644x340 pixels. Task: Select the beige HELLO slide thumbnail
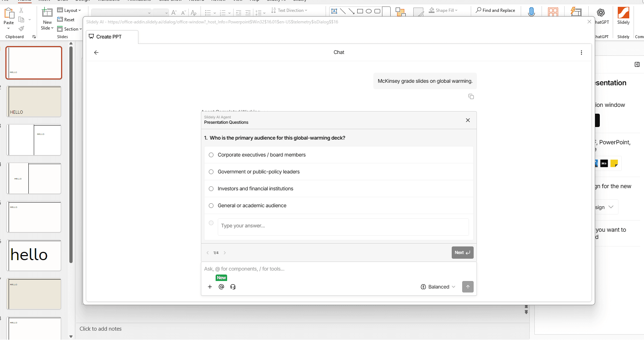tap(34, 101)
